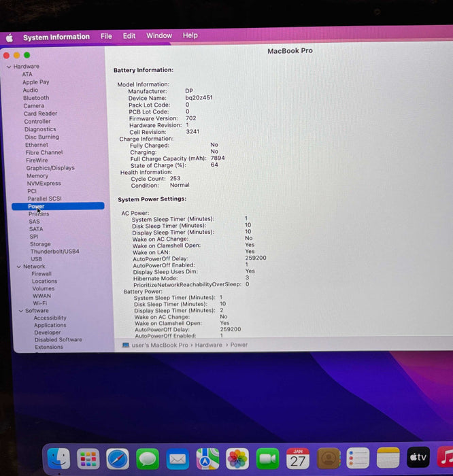The image size is (453, 476).
Task: Select Thunderbolt/USB4 in the sidebar
Action: [x=54, y=252]
